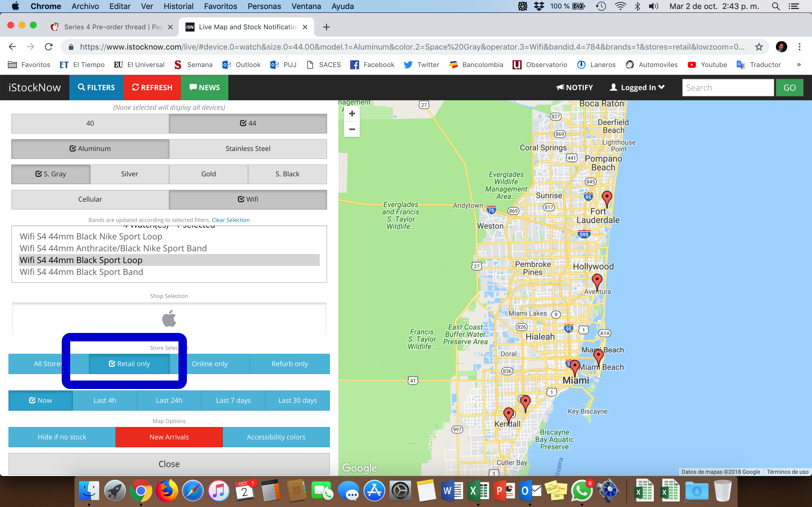812x507 pixels.
Task: Reload the page via the browser refresh icon
Action: (x=49, y=47)
